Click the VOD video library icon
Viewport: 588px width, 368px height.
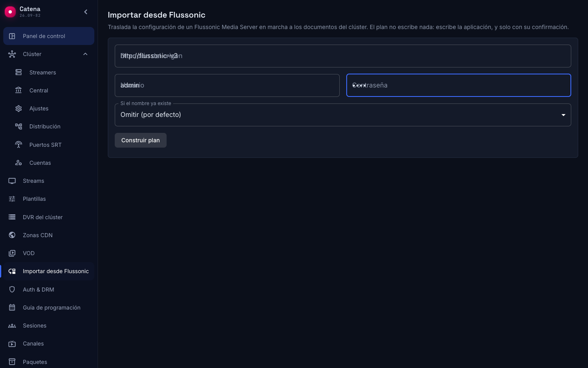(x=12, y=253)
